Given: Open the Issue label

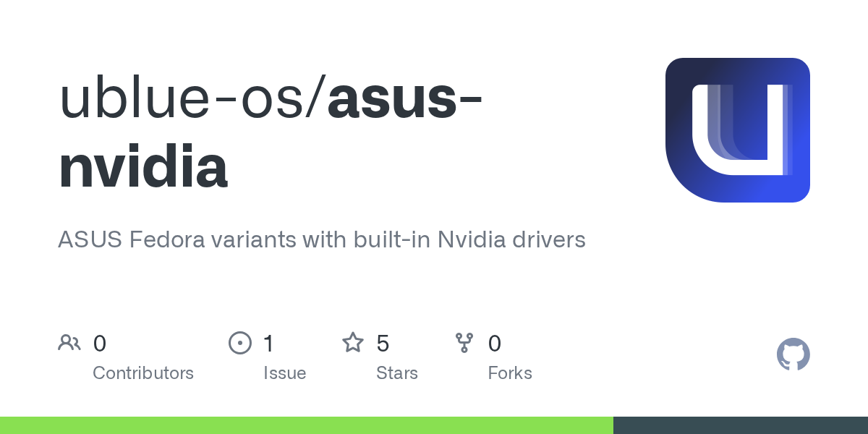Looking at the screenshot, I should pos(285,373).
